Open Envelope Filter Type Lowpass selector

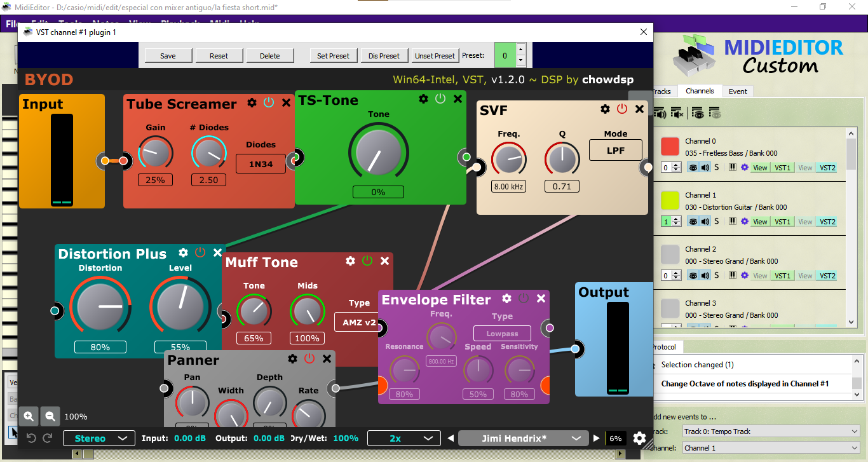click(x=502, y=333)
